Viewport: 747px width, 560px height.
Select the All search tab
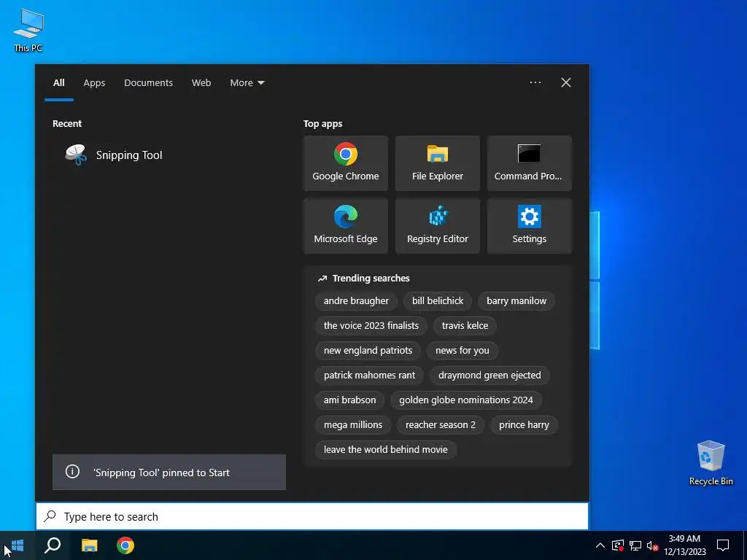tap(59, 83)
